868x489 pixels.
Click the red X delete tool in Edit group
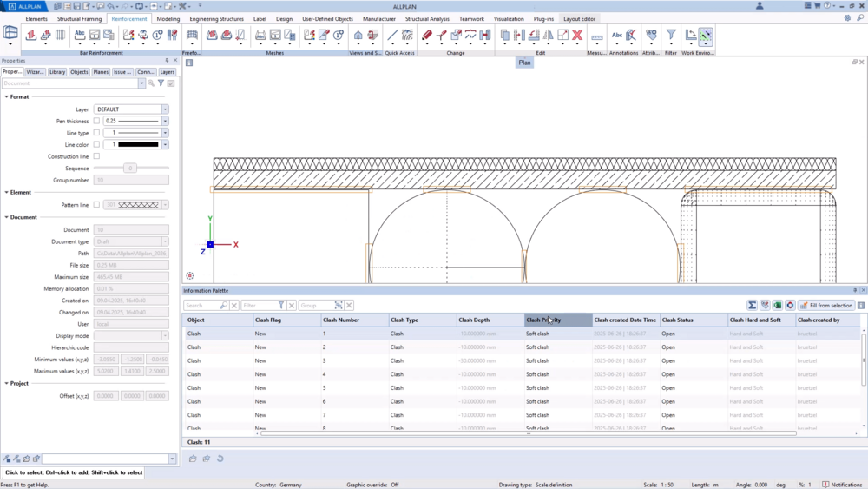pos(577,36)
